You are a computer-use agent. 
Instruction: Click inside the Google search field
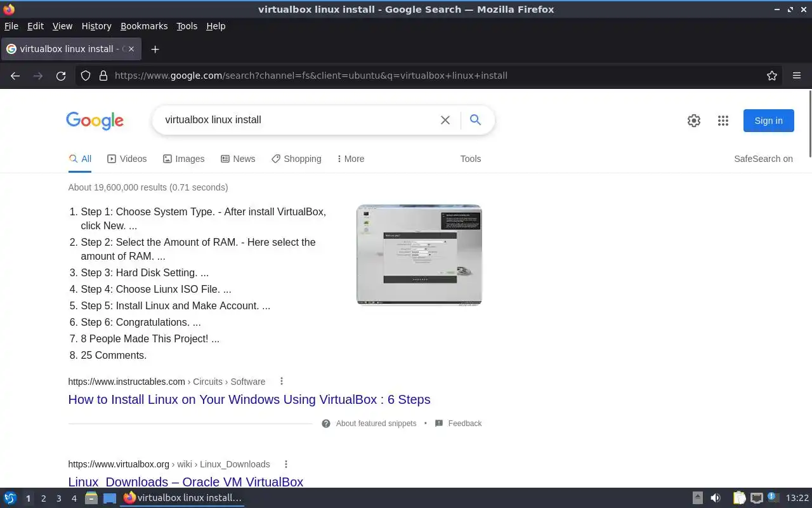(298, 120)
